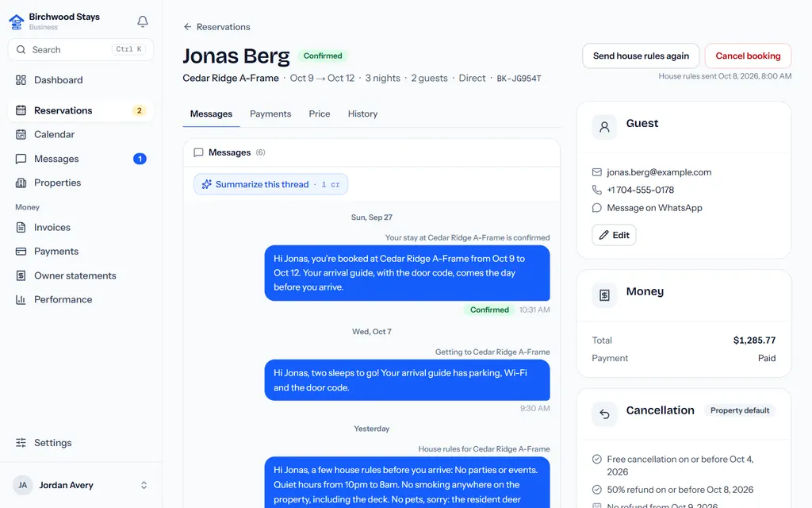Click Summarize this thread

click(x=271, y=184)
